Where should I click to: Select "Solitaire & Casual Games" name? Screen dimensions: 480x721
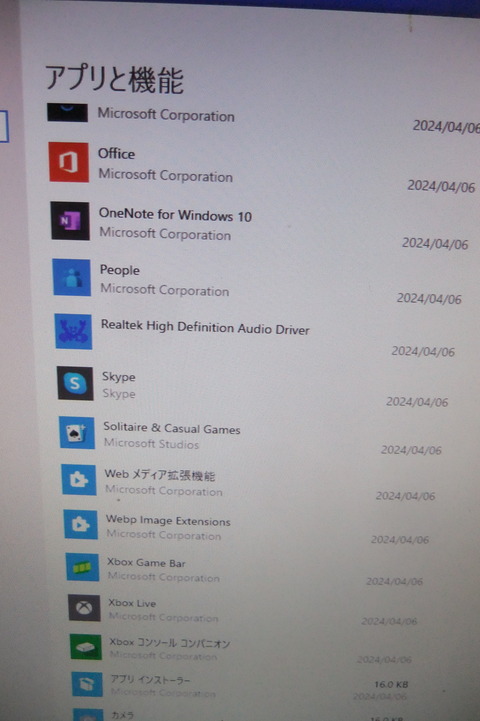click(x=171, y=428)
